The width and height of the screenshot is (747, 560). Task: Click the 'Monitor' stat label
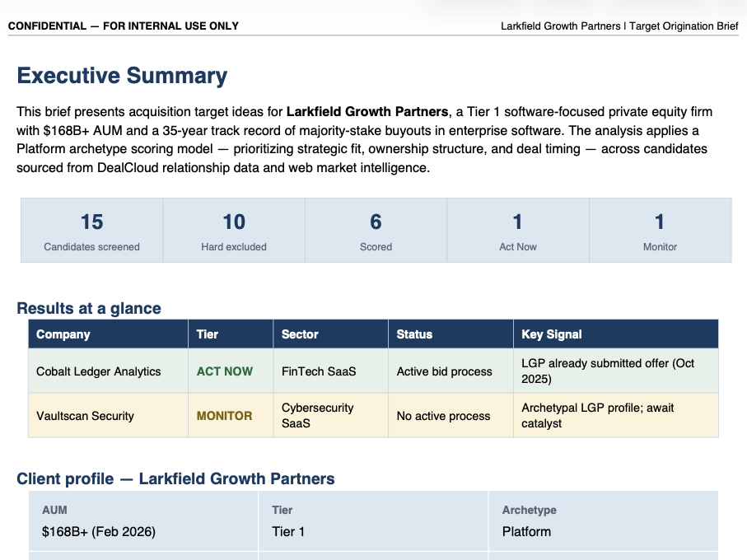coord(660,247)
